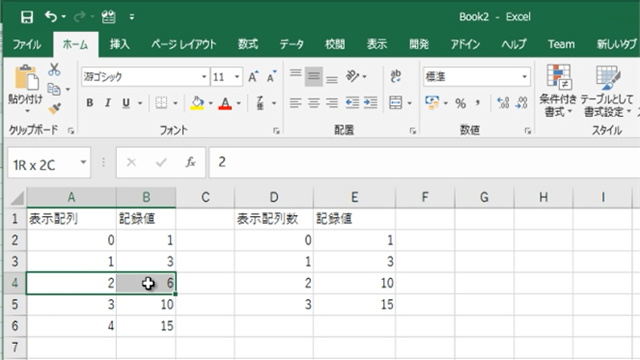The image size is (640, 360).
Task: Toggle Bold formatting
Action: pyautogui.click(x=90, y=103)
